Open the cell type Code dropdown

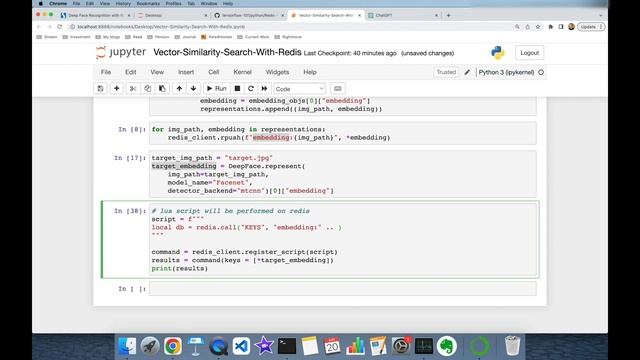300,89
